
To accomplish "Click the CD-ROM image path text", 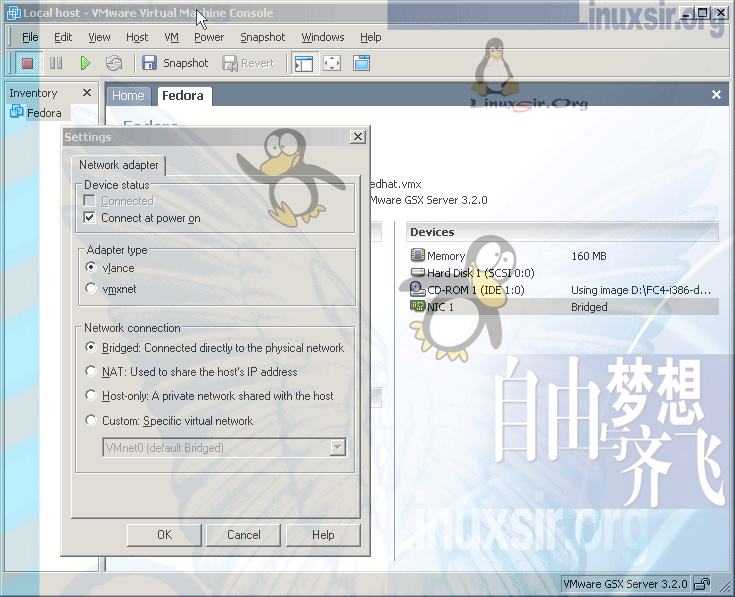I will pos(641,290).
